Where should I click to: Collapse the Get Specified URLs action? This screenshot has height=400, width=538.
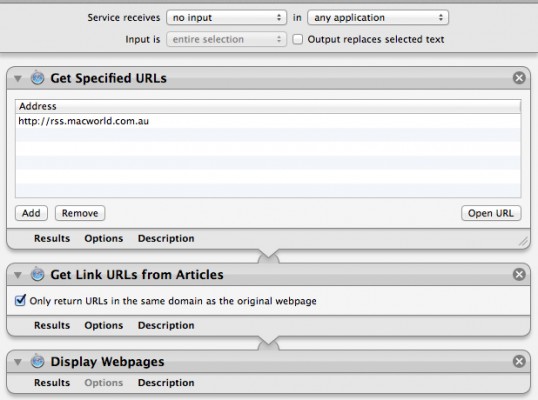point(18,79)
